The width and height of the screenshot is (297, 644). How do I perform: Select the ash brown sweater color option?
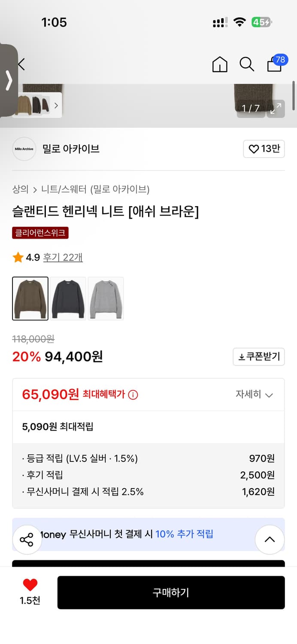tap(30, 298)
